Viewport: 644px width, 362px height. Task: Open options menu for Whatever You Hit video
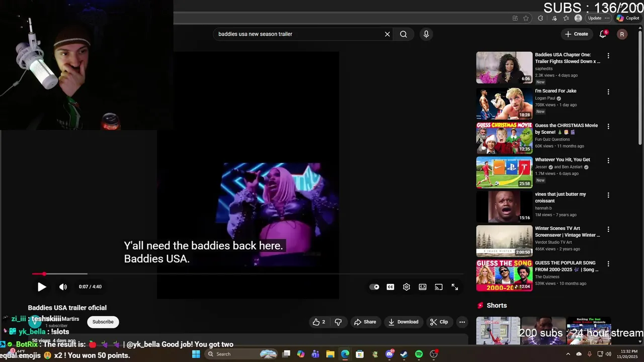tap(608, 160)
